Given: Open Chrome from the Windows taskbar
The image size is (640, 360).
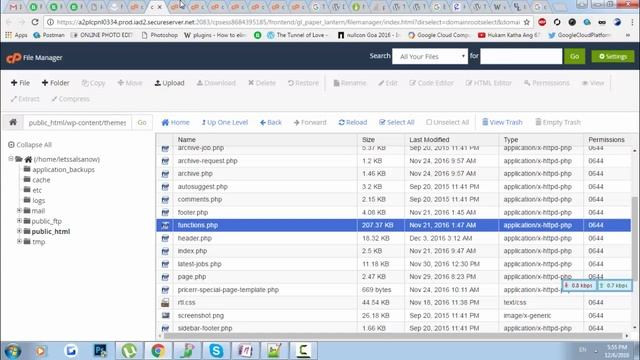Looking at the screenshot, I should point(158,350).
